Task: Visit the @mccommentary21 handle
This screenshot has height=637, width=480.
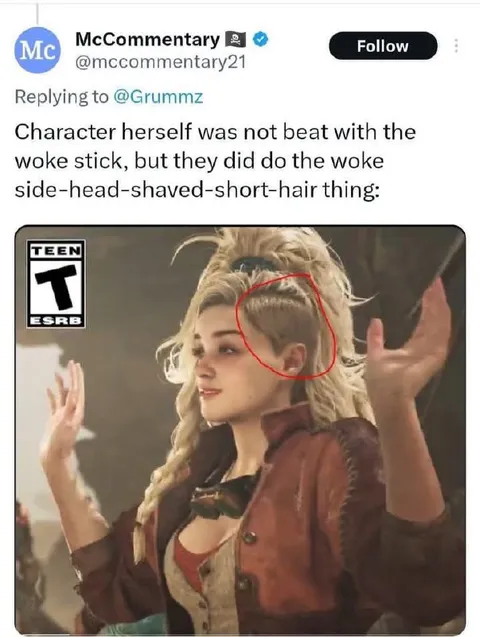Action: [x=160, y=62]
